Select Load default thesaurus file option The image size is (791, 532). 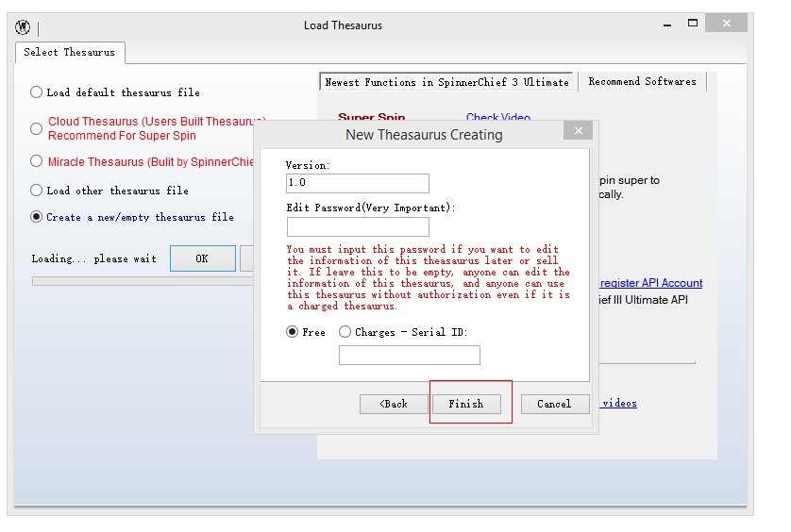point(37,92)
